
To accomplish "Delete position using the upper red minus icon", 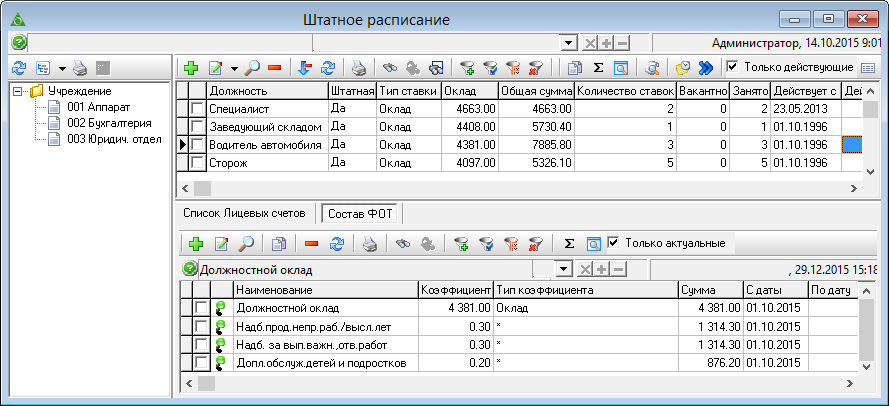I will (274, 68).
